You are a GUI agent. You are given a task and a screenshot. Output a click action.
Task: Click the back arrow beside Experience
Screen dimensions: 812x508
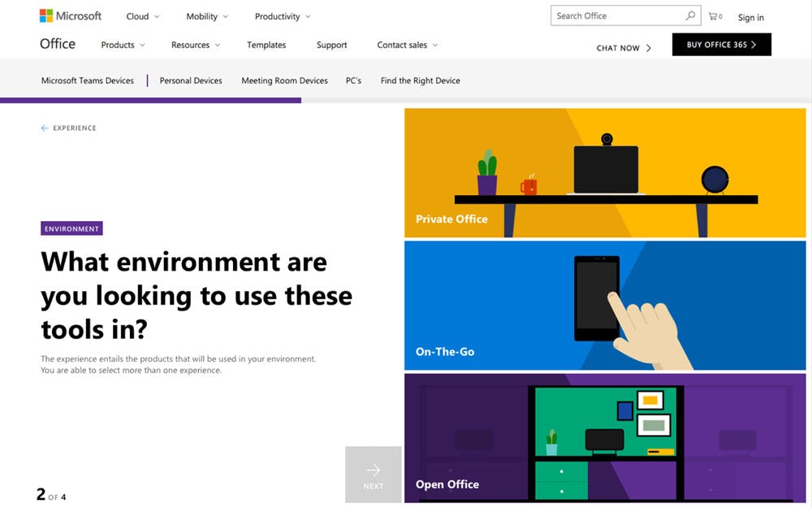45,128
